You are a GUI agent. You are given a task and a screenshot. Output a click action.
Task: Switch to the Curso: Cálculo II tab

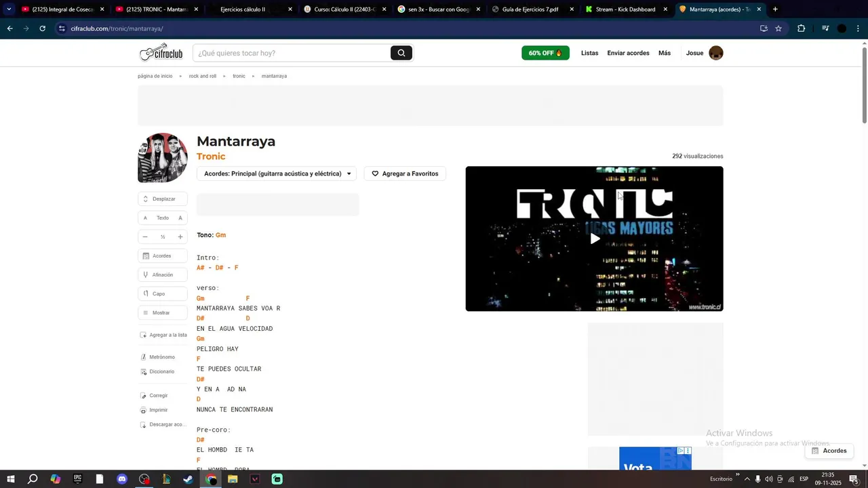[344, 9]
